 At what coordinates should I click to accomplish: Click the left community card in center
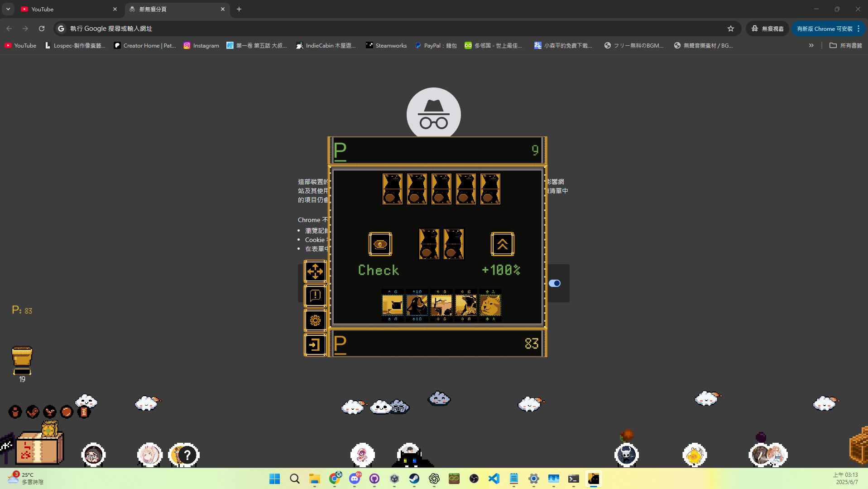click(429, 244)
